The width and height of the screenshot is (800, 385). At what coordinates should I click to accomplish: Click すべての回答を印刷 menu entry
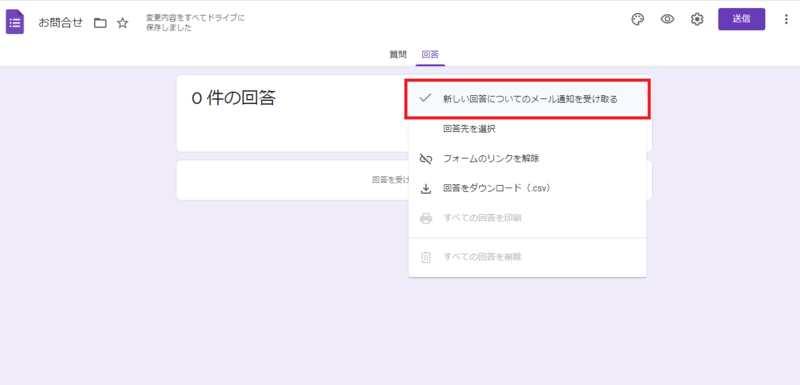528,218
